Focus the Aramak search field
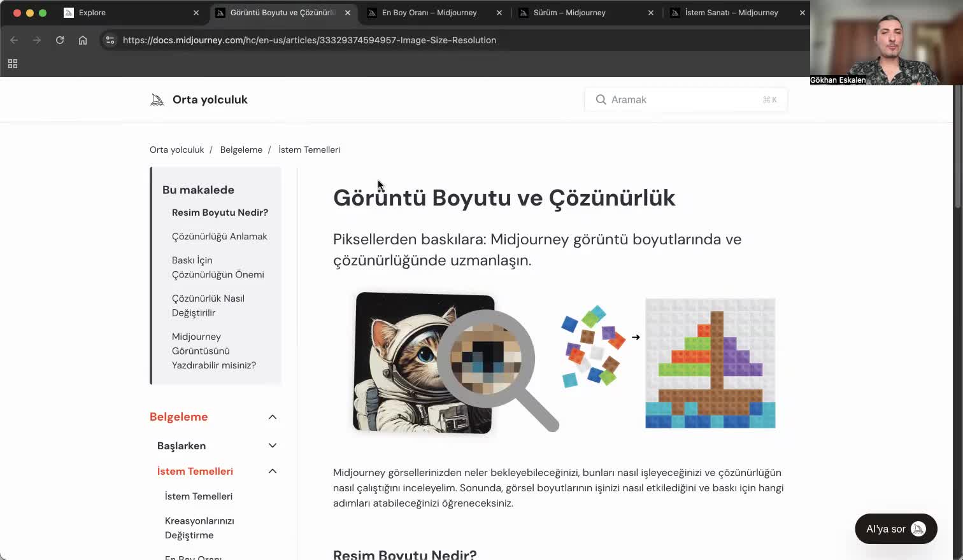This screenshot has width=963, height=560. (686, 100)
